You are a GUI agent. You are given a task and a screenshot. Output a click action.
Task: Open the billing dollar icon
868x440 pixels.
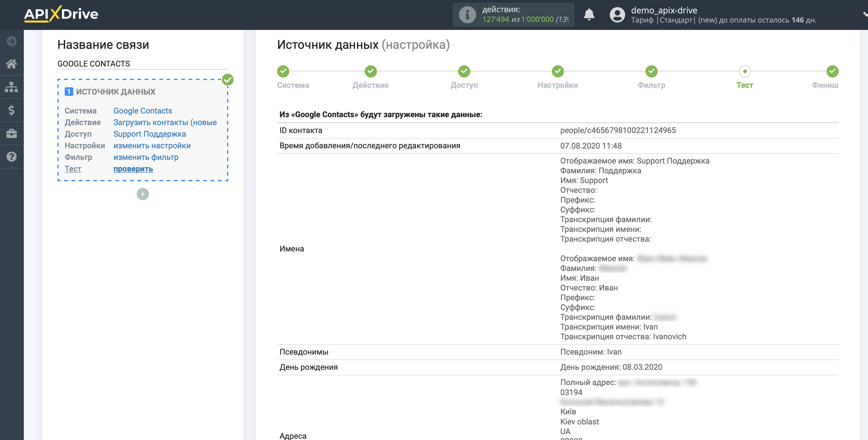[12, 110]
